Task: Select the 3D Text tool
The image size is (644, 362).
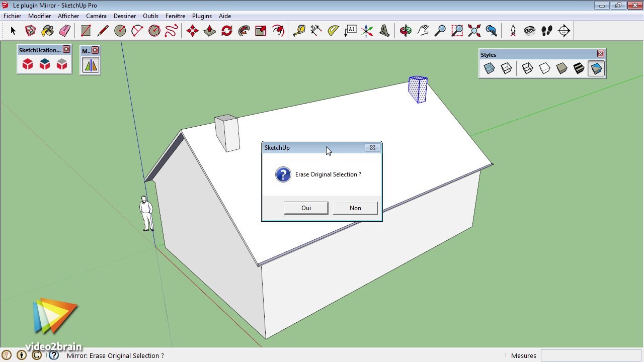Action: pyautogui.click(x=384, y=31)
